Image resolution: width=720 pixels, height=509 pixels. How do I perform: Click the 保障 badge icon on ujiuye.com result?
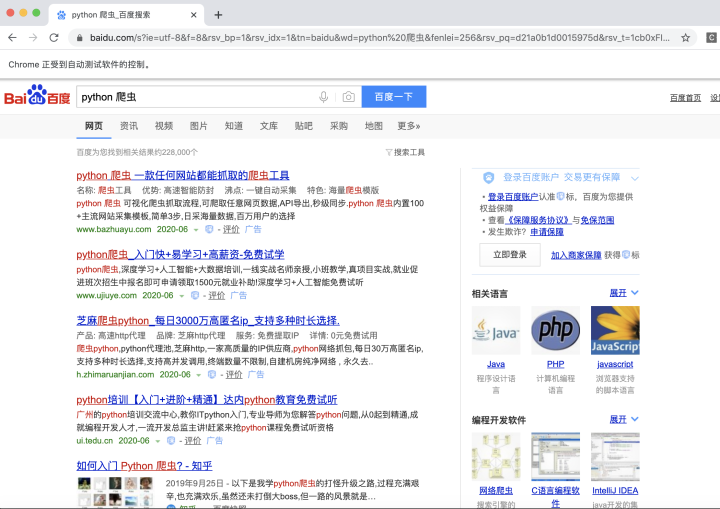click(x=195, y=295)
